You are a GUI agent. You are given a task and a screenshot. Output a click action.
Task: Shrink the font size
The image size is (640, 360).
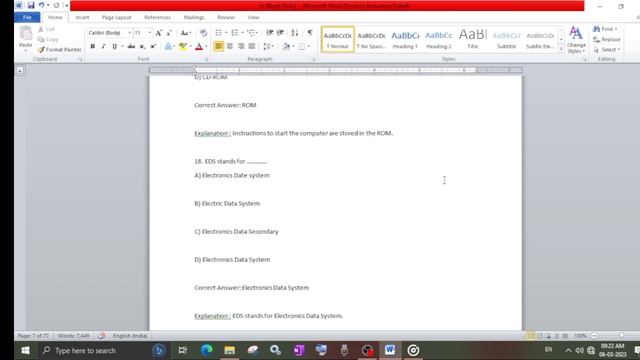pos(169,33)
